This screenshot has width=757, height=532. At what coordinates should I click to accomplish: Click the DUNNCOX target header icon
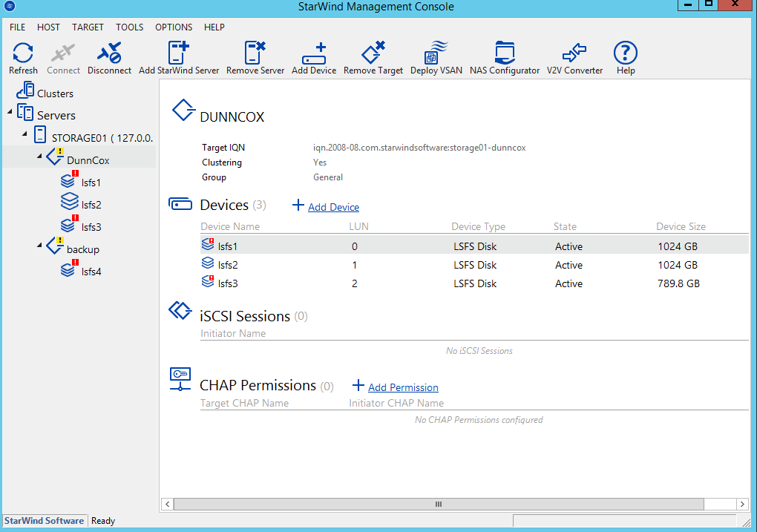[x=183, y=110]
